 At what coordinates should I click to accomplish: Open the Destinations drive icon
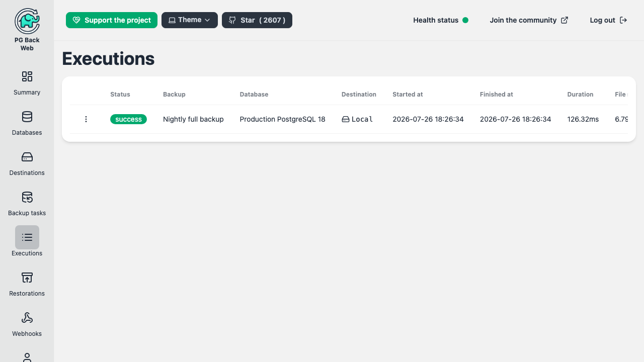coord(27,157)
